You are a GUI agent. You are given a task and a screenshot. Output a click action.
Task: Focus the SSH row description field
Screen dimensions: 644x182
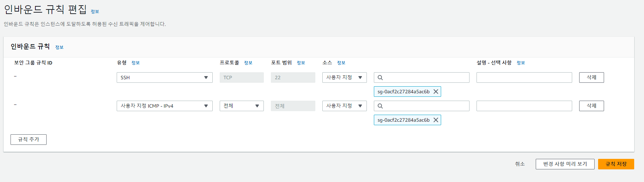click(524, 77)
